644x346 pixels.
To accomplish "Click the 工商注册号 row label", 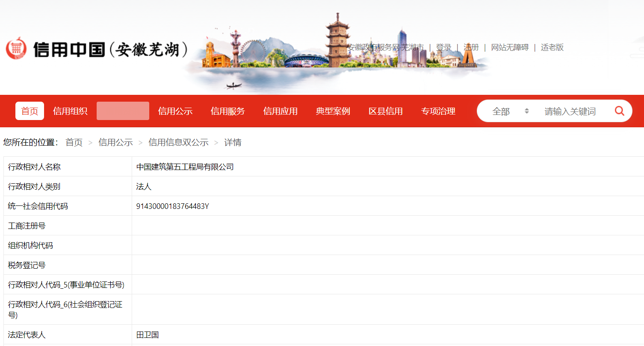I will click(x=27, y=226).
